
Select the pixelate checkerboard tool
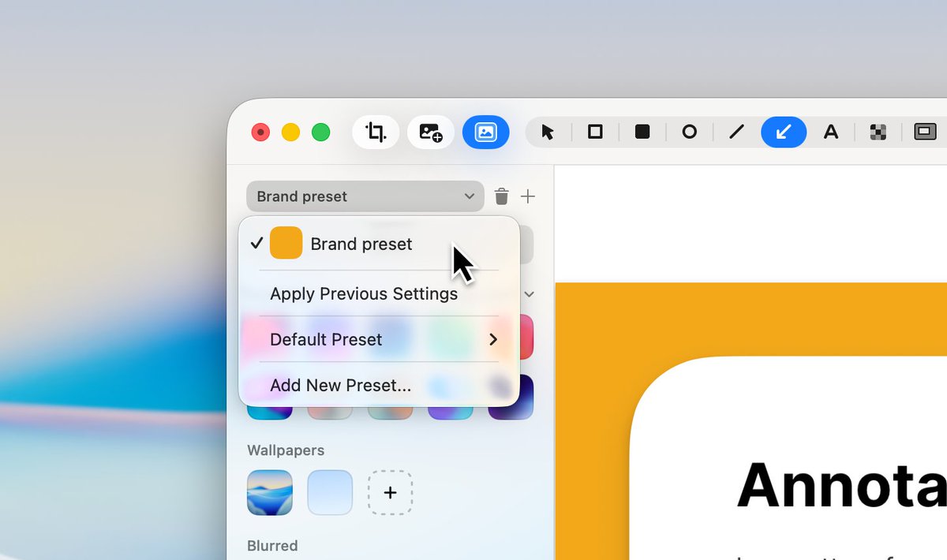[878, 133]
